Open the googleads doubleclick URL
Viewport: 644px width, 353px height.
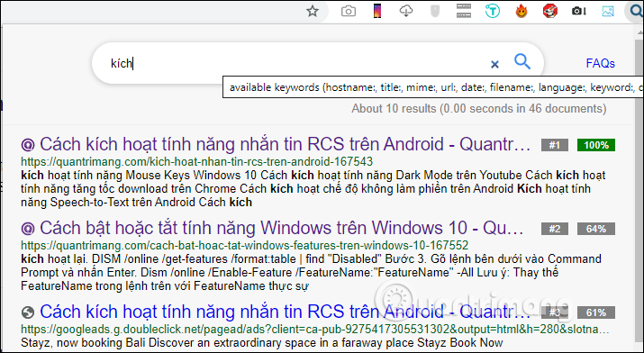tap(315, 330)
